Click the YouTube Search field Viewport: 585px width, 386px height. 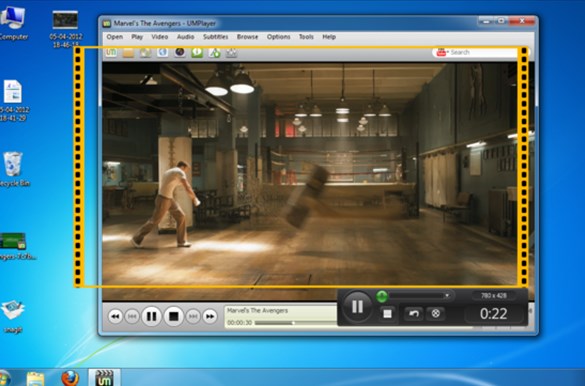click(481, 53)
